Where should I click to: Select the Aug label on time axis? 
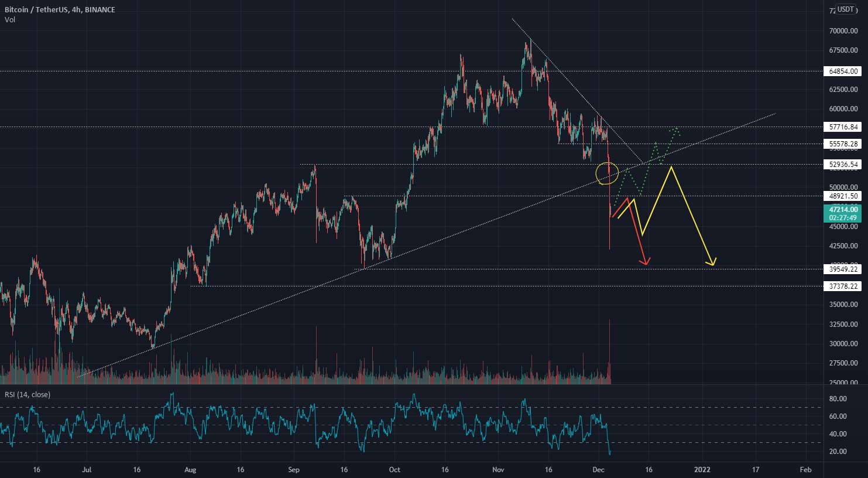click(190, 470)
